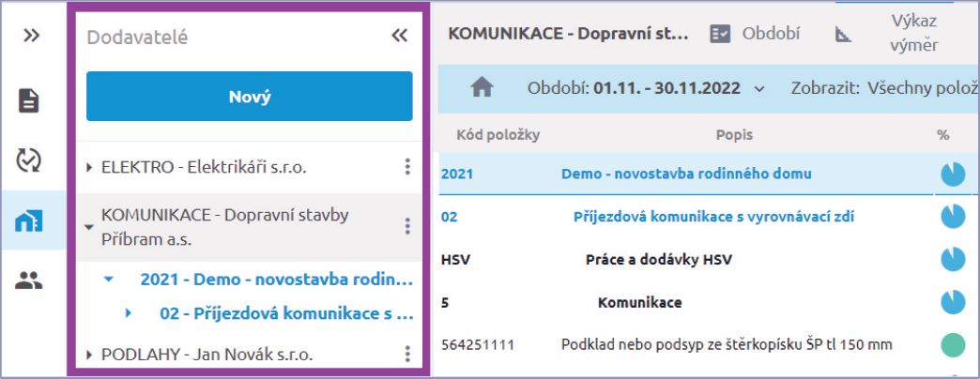Switch to the Období tab
Screen dimensions: 980x379
click(756, 34)
